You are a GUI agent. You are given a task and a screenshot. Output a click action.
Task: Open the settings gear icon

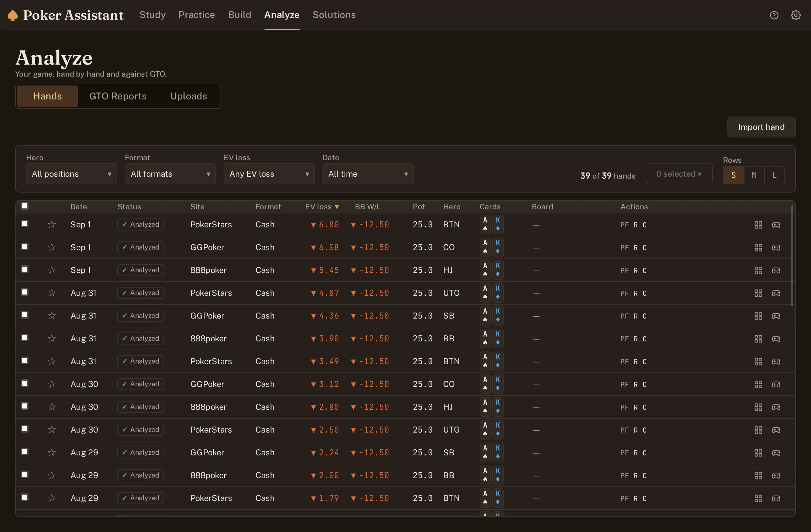tap(795, 15)
